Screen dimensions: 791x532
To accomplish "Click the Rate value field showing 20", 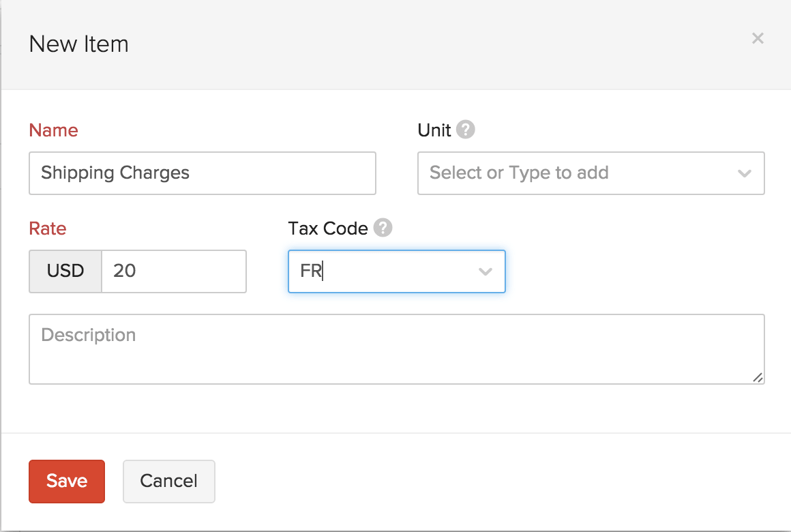I will [x=174, y=271].
